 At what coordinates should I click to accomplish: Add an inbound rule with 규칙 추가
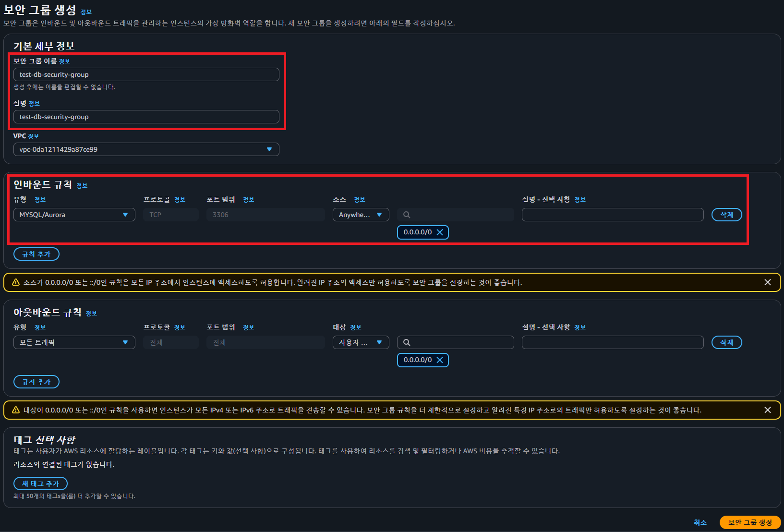(36, 254)
